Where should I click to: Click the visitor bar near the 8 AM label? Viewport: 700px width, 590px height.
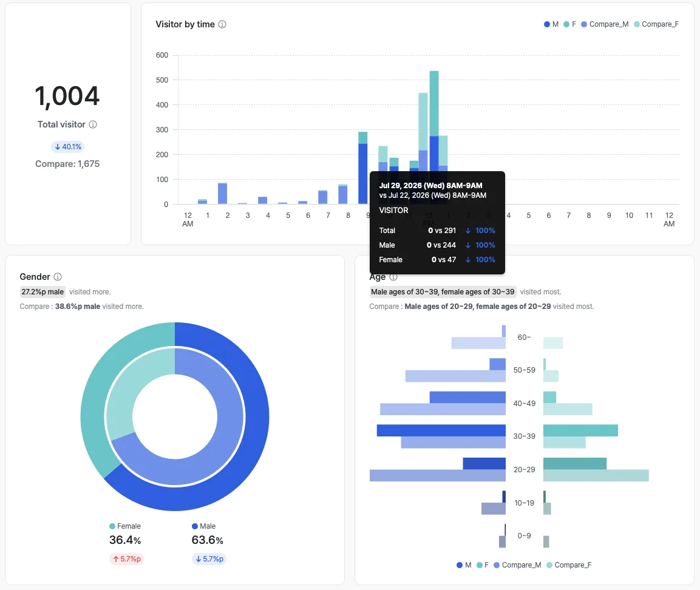[343, 195]
